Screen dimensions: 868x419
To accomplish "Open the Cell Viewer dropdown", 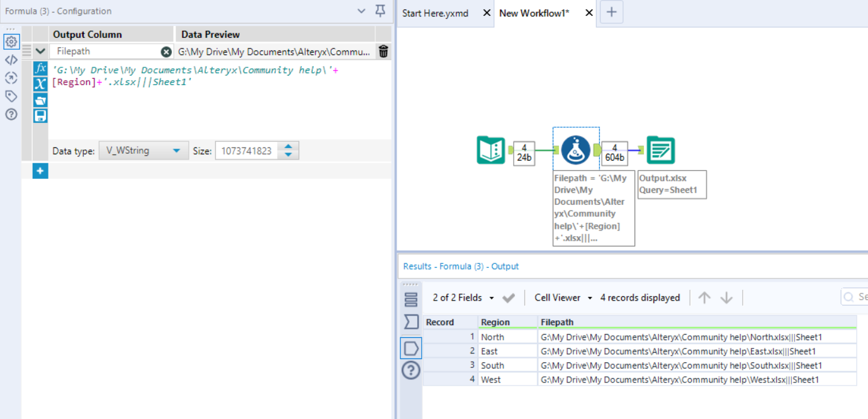I will 590,298.
